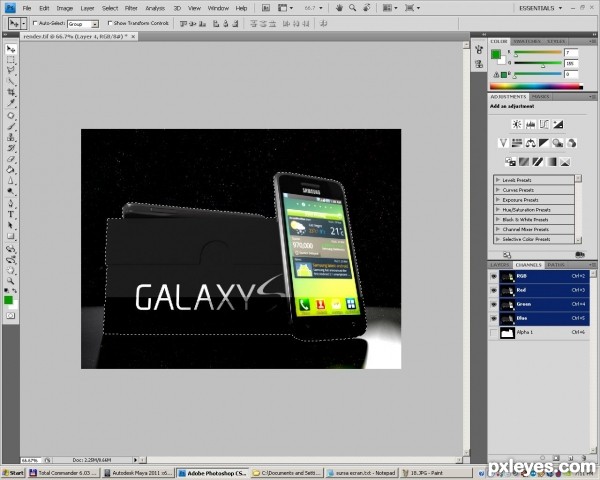Switch to the Layers tab

[500, 265]
